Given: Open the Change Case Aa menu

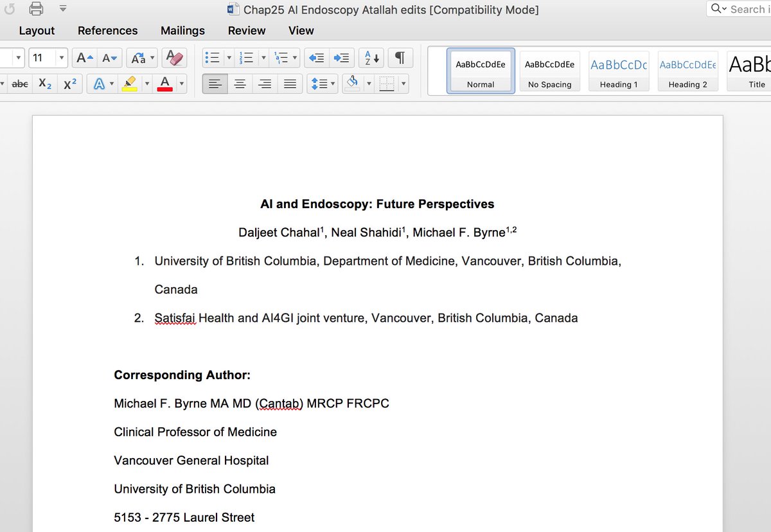Looking at the screenshot, I should (x=142, y=58).
